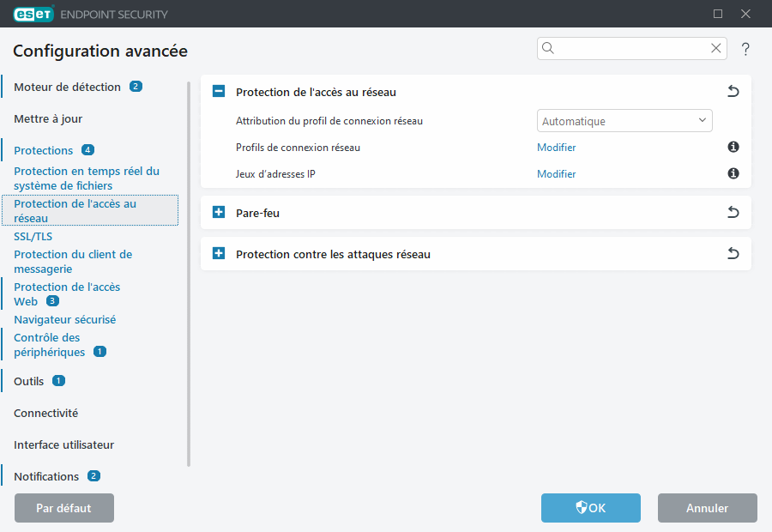
Task: View info icon for Jeux d'adresses IP
Action: [733, 173]
